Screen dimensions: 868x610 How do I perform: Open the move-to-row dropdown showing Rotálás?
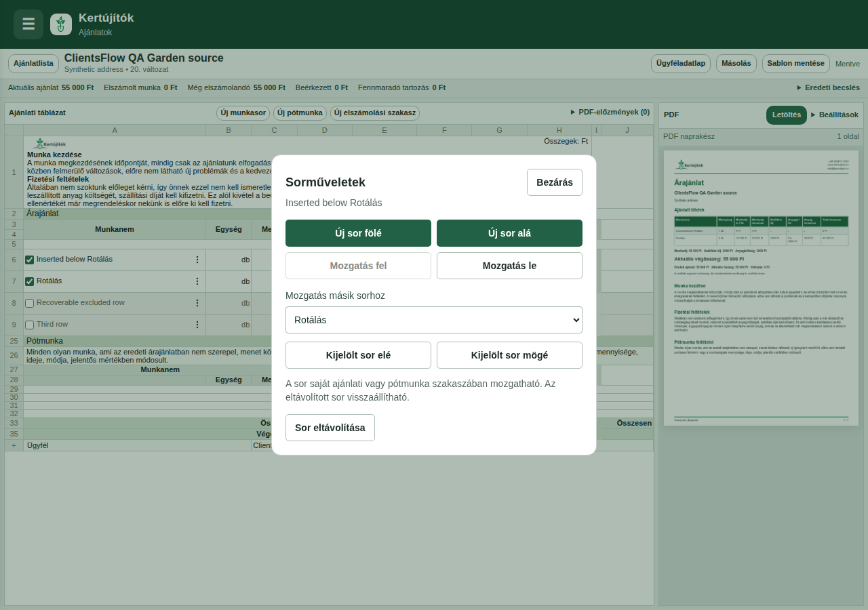pyautogui.click(x=434, y=320)
